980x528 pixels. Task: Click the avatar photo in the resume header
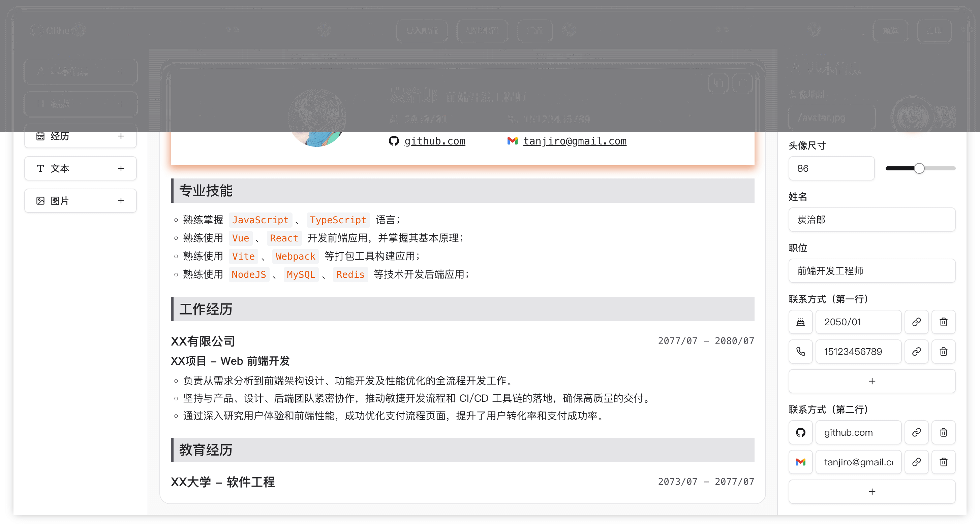[x=317, y=118]
